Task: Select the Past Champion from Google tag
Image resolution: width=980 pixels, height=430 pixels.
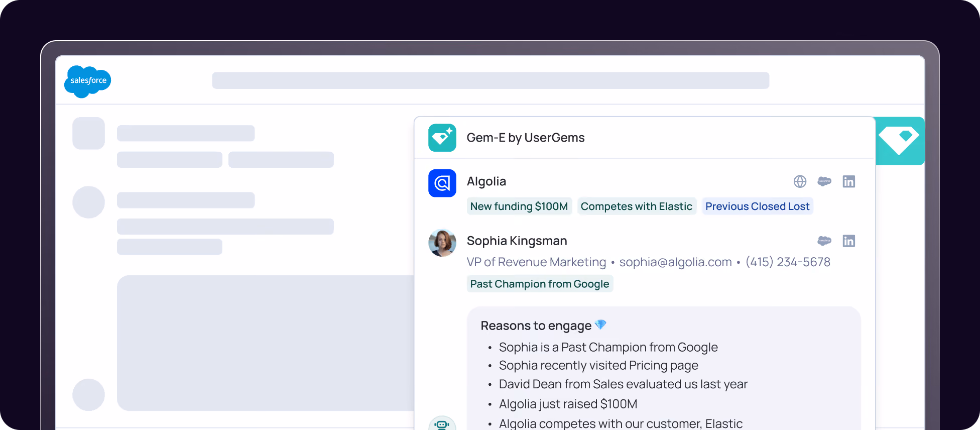Action: (540, 284)
